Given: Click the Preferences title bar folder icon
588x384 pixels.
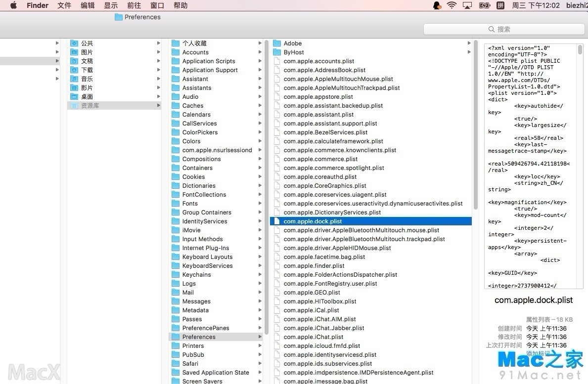Looking at the screenshot, I should click(119, 17).
